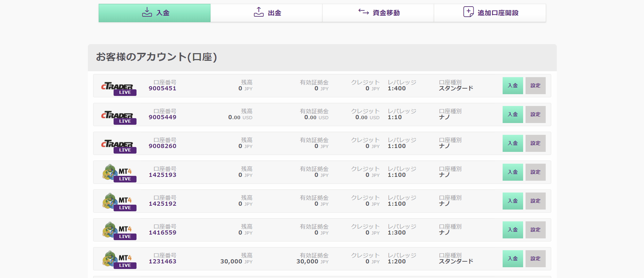Click the お客様のアカウント(口座) heading
Image resolution: width=644 pixels, height=278 pixels.
click(156, 57)
